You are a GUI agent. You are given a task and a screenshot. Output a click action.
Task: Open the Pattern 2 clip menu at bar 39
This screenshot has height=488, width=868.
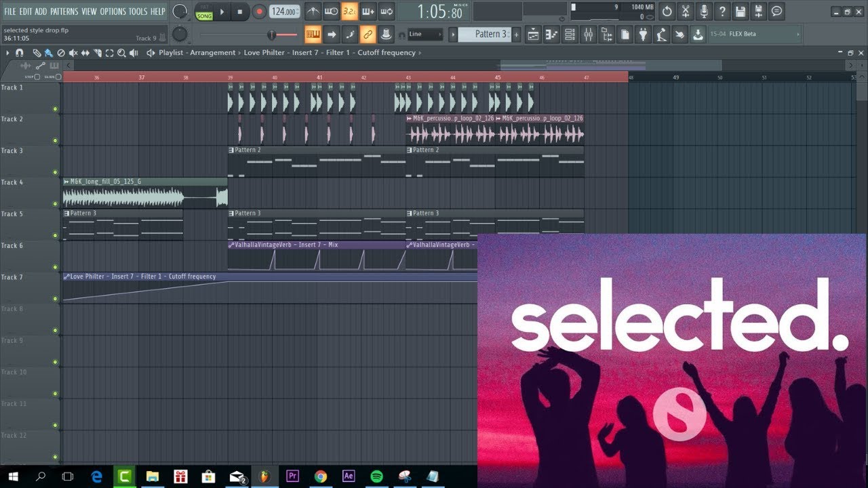[x=231, y=150]
